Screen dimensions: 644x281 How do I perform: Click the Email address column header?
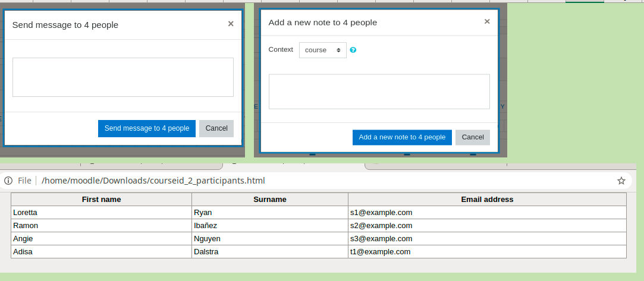click(487, 200)
